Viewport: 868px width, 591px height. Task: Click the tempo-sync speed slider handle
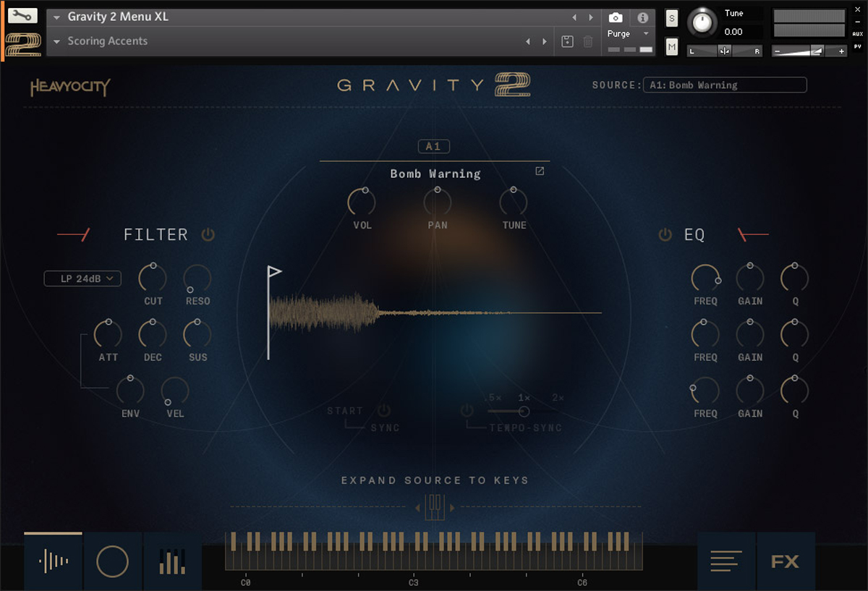524,411
